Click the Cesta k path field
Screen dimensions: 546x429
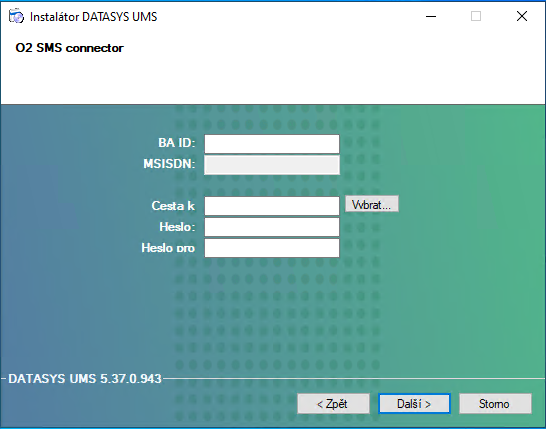(272, 206)
